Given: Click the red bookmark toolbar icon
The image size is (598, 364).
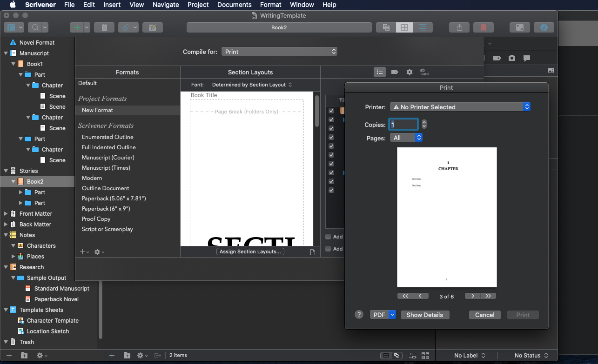Looking at the screenshot, I should [483, 27].
